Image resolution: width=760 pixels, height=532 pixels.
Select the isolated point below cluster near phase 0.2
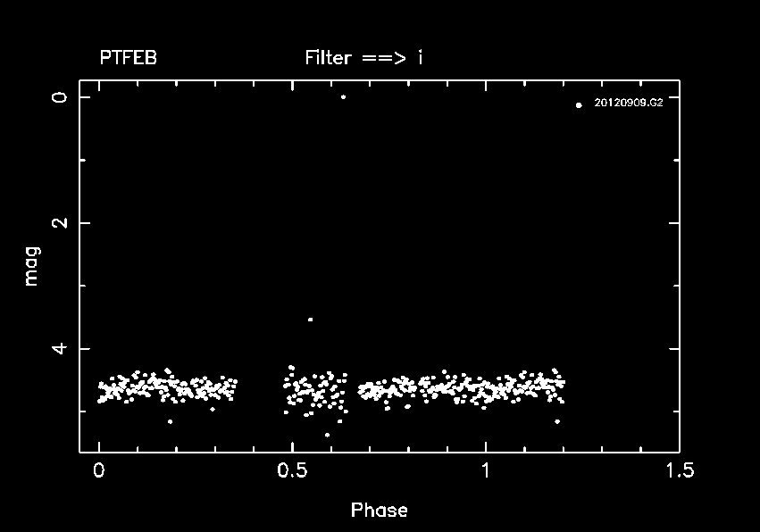(170, 421)
